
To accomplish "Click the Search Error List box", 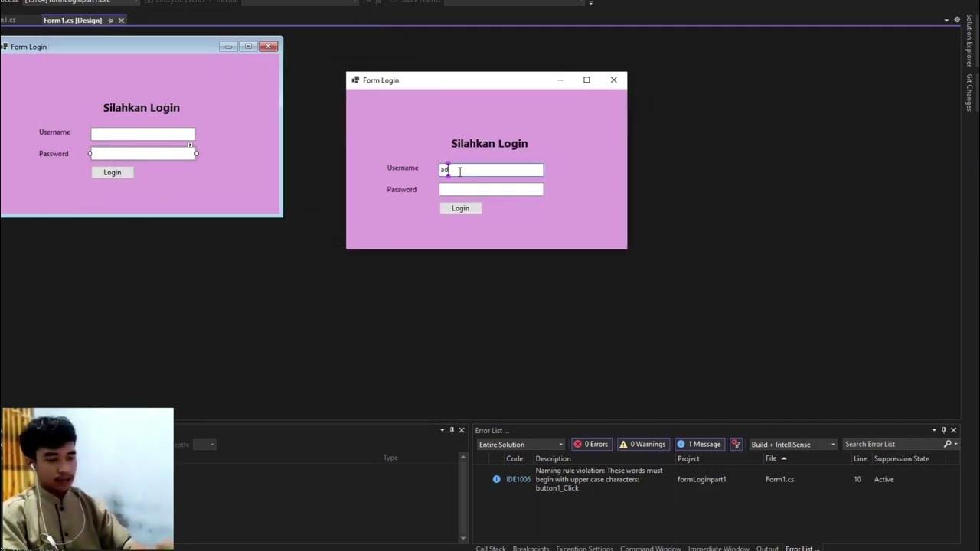I will point(892,444).
